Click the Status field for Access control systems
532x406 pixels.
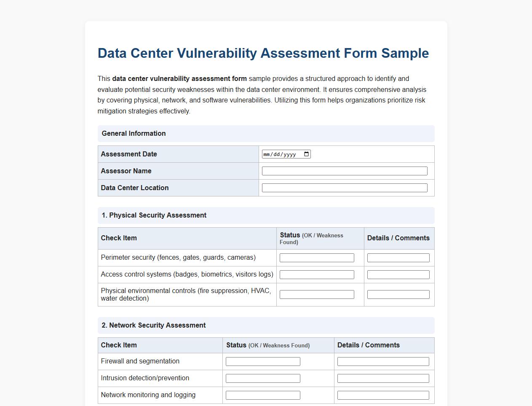click(316, 274)
